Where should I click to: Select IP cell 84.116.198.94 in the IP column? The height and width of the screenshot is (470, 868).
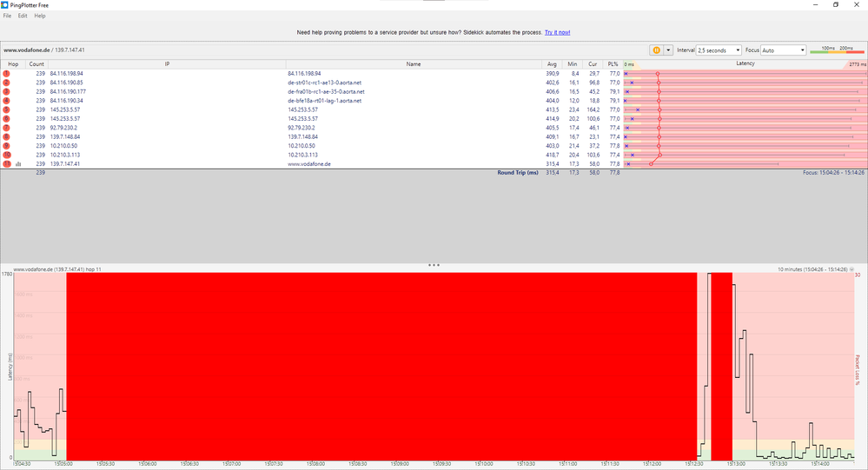pyautogui.click(x=66, y=73)
